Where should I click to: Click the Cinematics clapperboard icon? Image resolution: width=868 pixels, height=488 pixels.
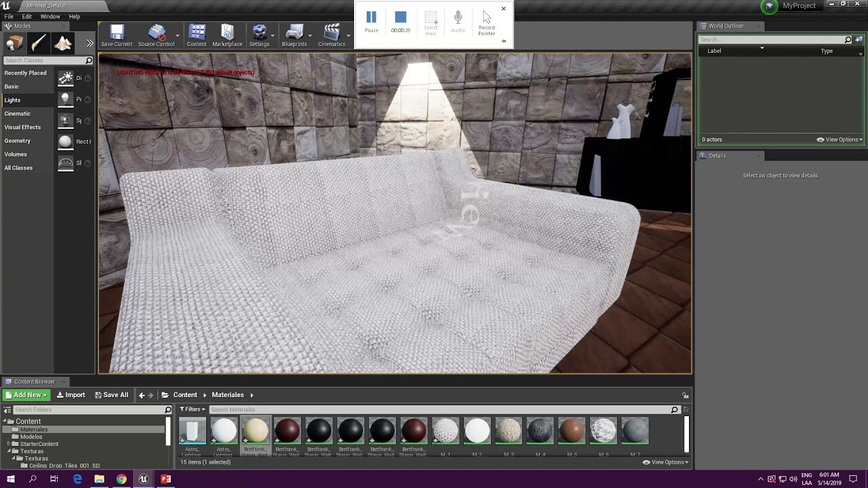pyautogui.click(x=332, y=36)
